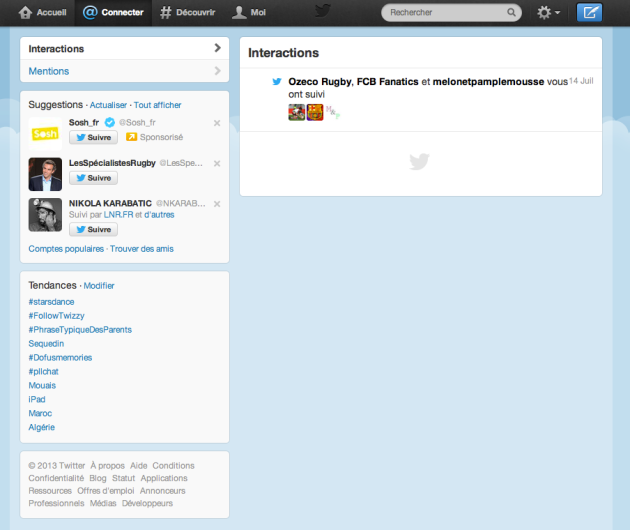Click the Accueil home icon
Viewport: 630px width, 530px height.
25,12
